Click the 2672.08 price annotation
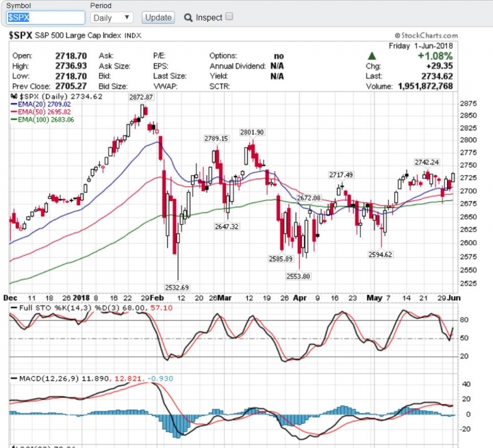Viewport: 493px width, 448px height. click(309, 198)
